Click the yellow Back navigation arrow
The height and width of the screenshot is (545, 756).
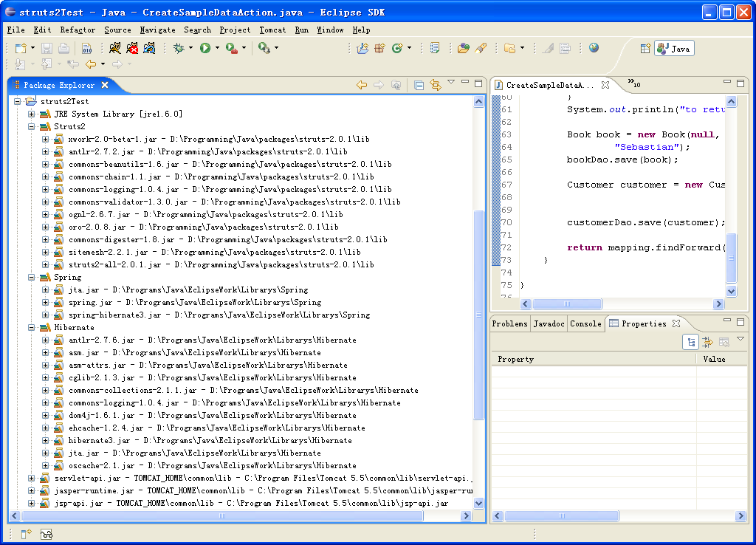click(91, 64)
